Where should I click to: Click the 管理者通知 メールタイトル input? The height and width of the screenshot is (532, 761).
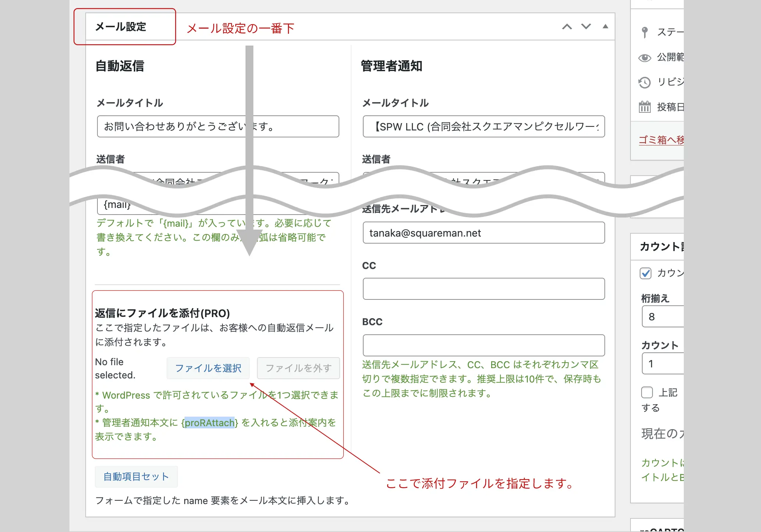coord(484,126)
